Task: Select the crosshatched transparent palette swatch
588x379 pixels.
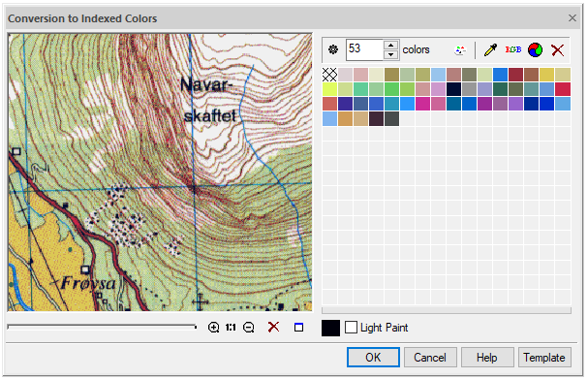Action: [329, 75]
